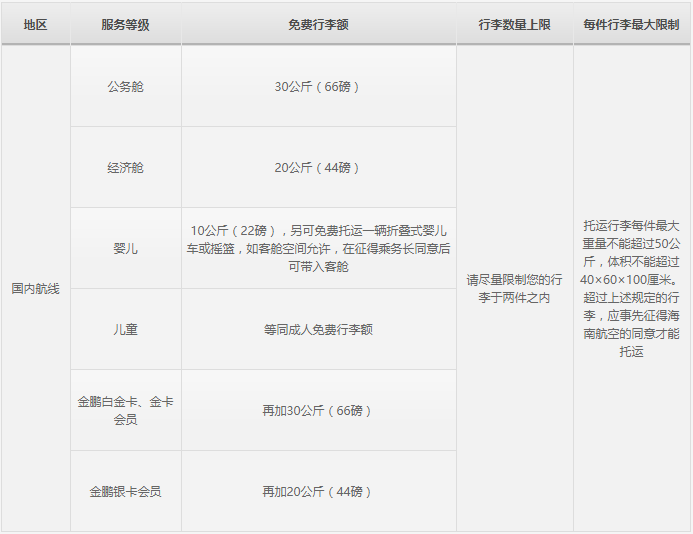Select the 托运行李每件最大重量 limit text
The image size is (693, 534).
coord(631,289)
